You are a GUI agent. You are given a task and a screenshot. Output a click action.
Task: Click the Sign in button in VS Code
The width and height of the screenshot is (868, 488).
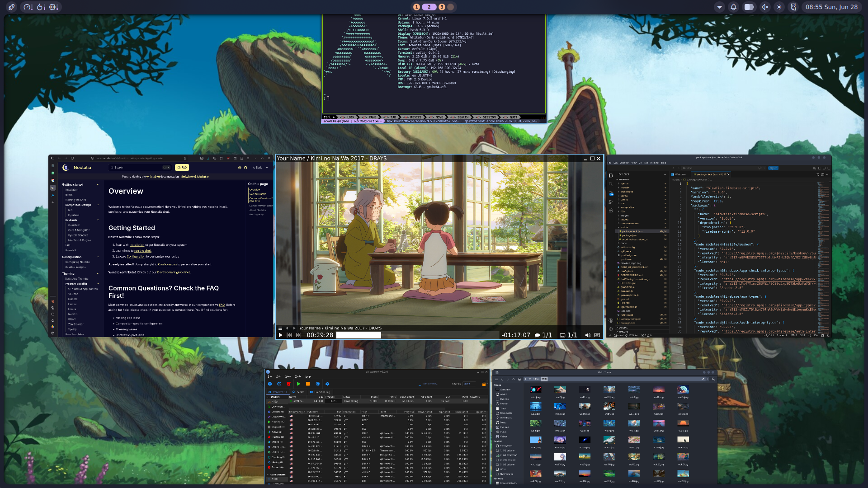coord(773,168)
